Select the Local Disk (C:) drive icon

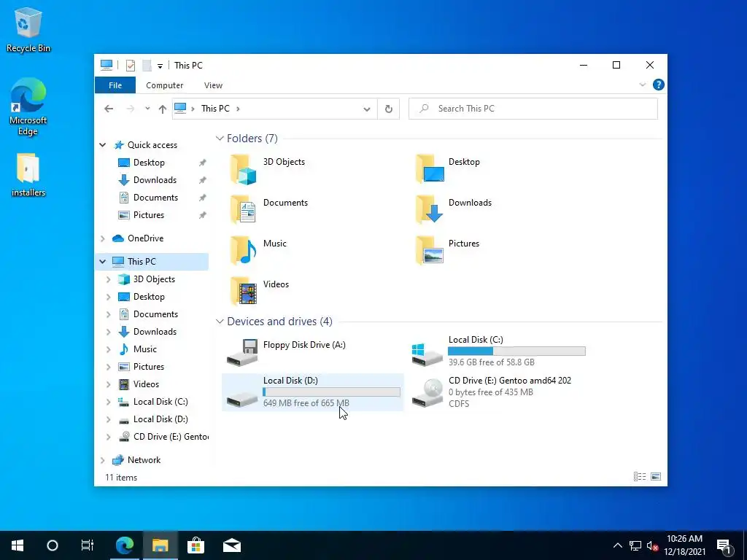(427, 355)
